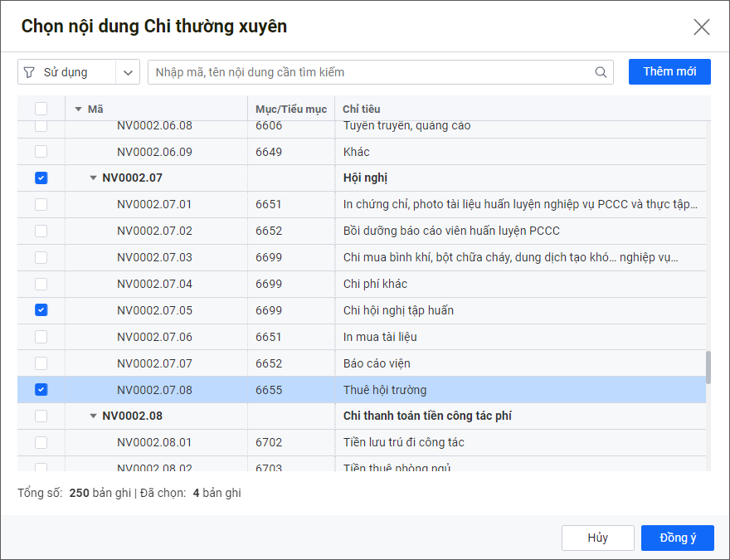This screenshot has width=730, height=560.
Task: Select the Báo cáo viên row
Action: (377, 363)
